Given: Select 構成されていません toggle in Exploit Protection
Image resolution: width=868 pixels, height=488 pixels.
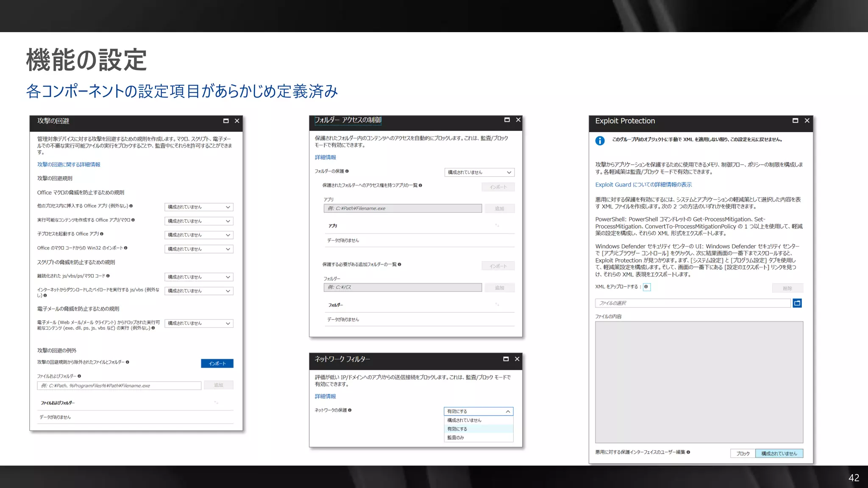Looking at the screenshot, I should 779,453.
